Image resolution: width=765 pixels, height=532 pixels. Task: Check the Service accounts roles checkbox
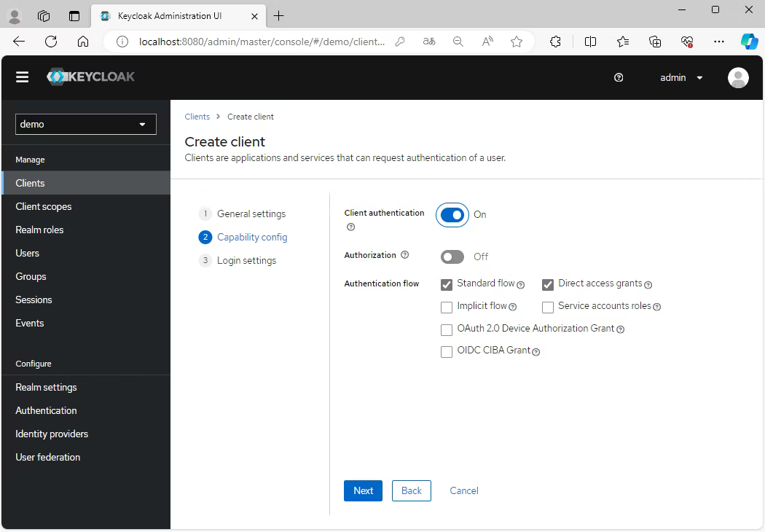coord(548,308)
